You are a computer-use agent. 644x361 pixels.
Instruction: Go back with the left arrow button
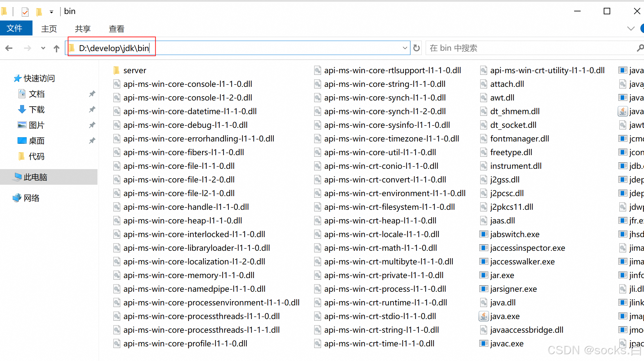[9, 48]
